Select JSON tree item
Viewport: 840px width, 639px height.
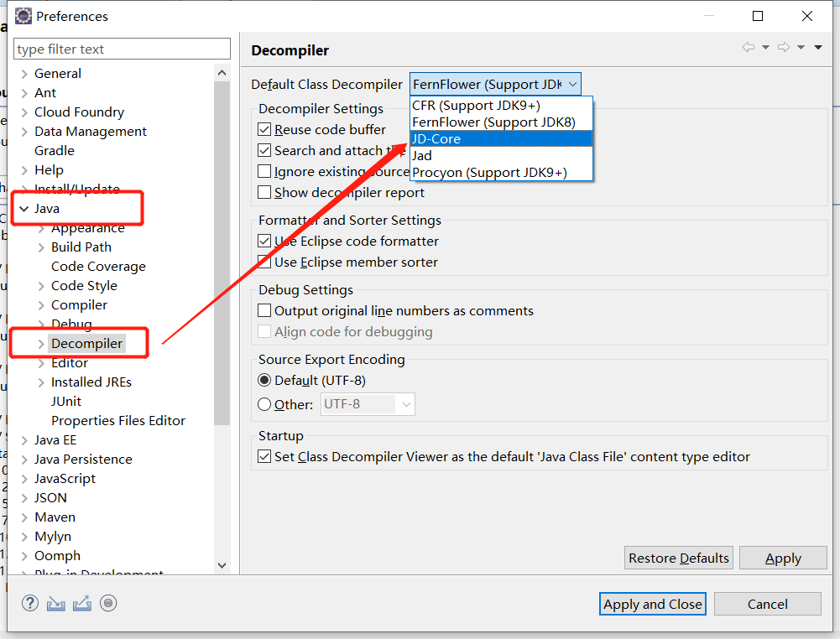pyautogui.click(x=50, y=497)
